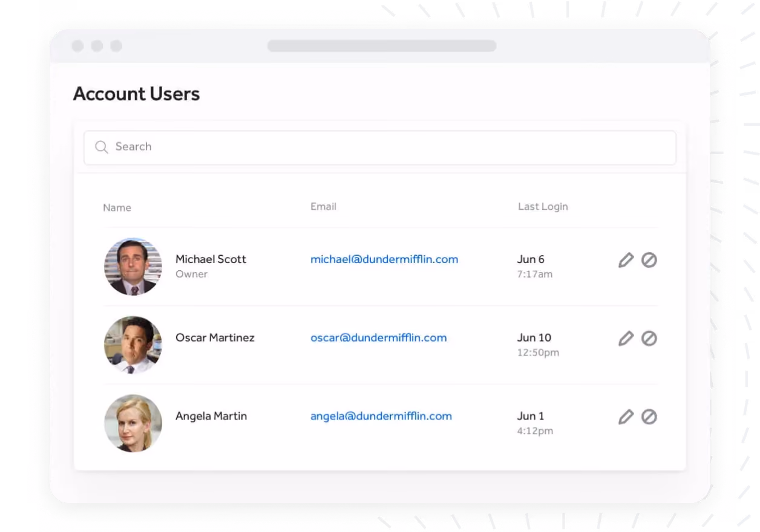Viewport: 760px width, 532px height.
Task: Open michael@dundermifflin.com email link
Action: 384,259
